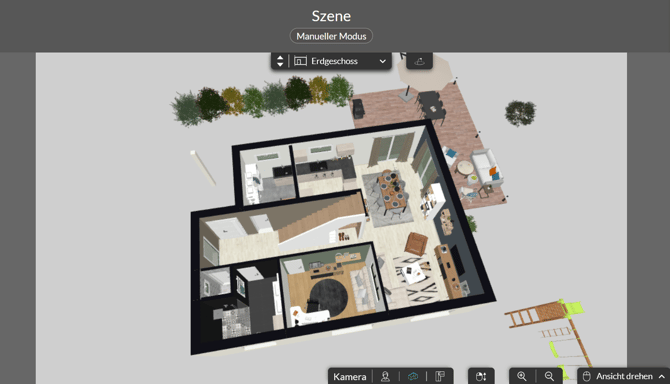Click the terrain icon next to floor selector
This screenshot has height=384, width=670.
pyautogui.click(x=419, y=61)
